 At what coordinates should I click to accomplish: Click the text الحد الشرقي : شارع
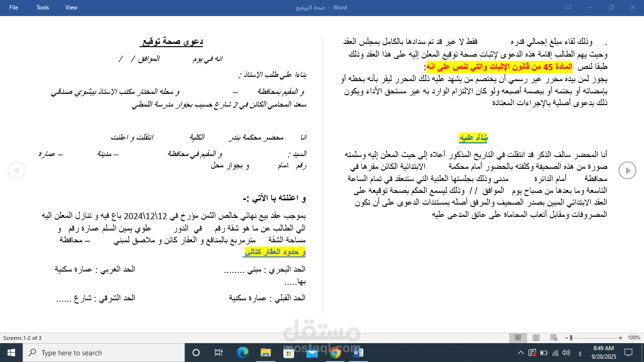click(95, 298)
